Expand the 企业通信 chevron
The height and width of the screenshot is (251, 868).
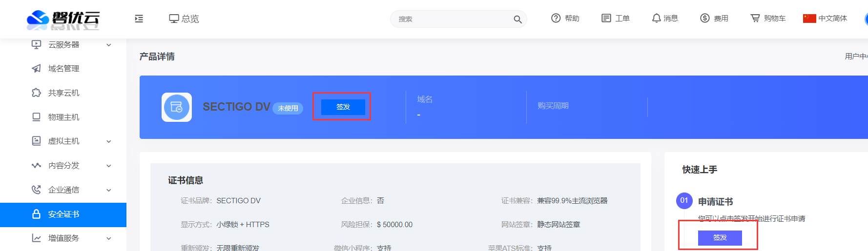pos(109,190)
